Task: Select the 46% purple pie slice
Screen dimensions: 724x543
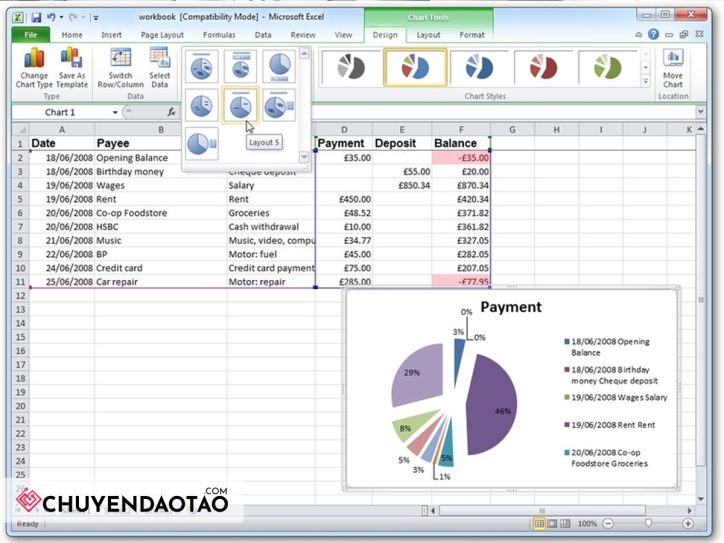Action: point(492,404)
